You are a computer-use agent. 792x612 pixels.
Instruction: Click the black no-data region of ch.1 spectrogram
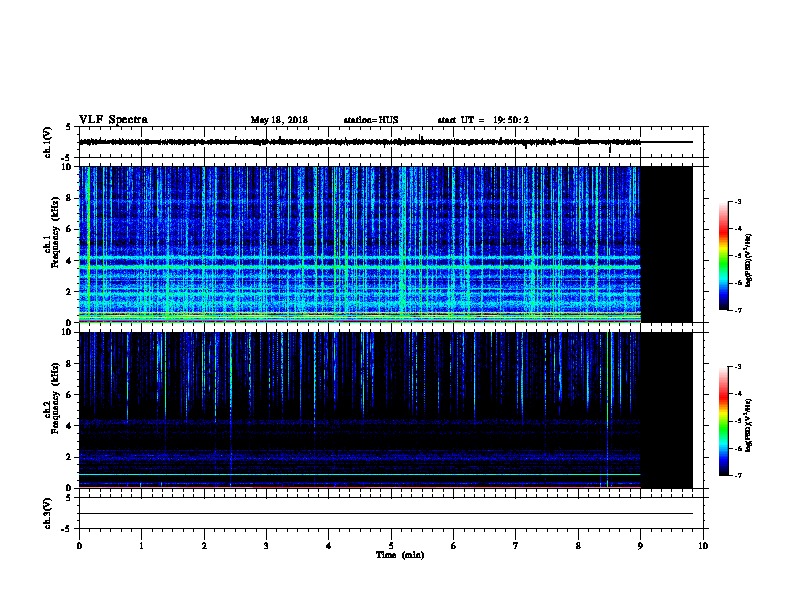tap(667, 244)
